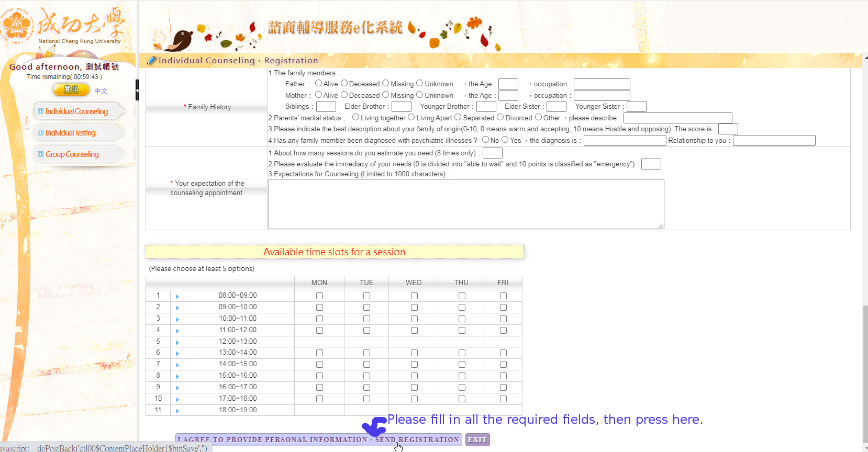Click the Younger Sister count field

click(637, 107)
